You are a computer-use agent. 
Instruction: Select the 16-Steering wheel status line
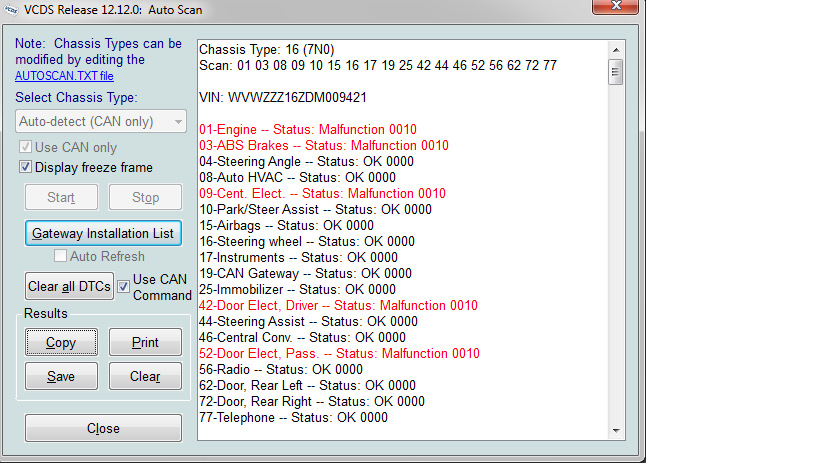click(307, 241)
